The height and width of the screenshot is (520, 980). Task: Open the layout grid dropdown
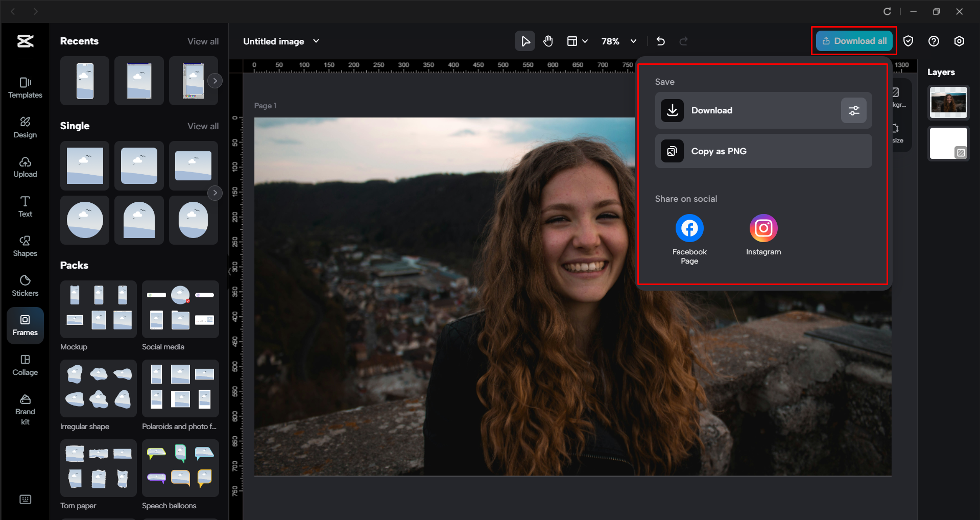tap(578, 41)
